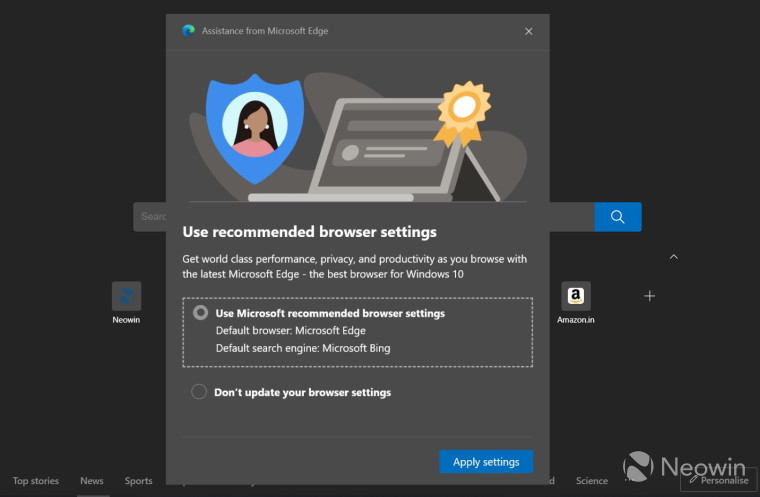Click the Use recommended browser settings heading
The width and height of the screenshot is (760, 497).
point(309,232)
